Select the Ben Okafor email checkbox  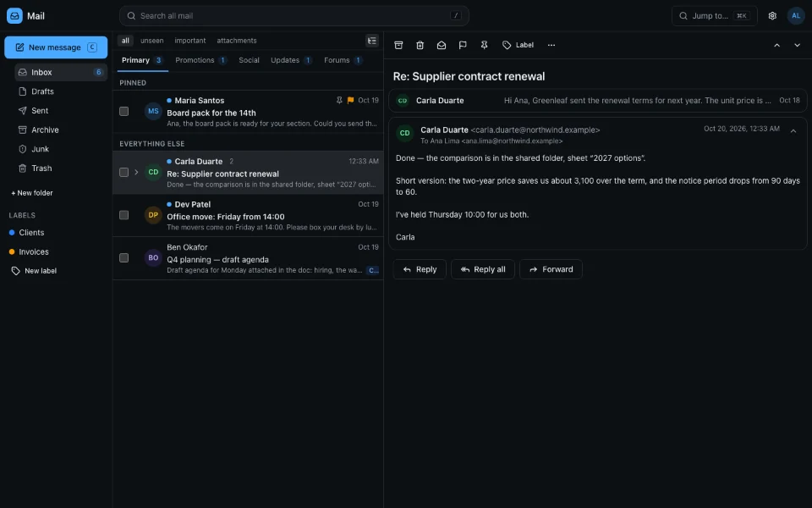point(123,257)
